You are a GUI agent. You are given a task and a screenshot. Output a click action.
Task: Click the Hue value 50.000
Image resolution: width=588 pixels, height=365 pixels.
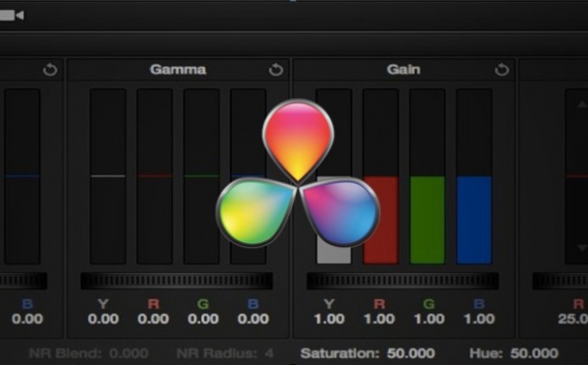pos(534,353)
